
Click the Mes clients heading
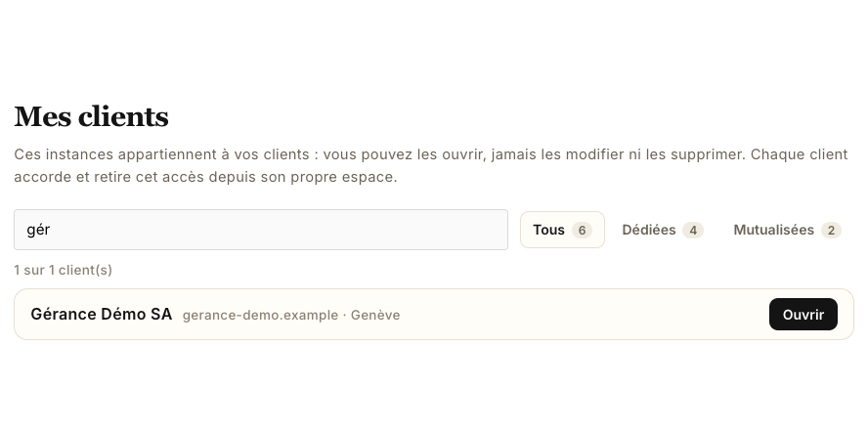(91, 117)
